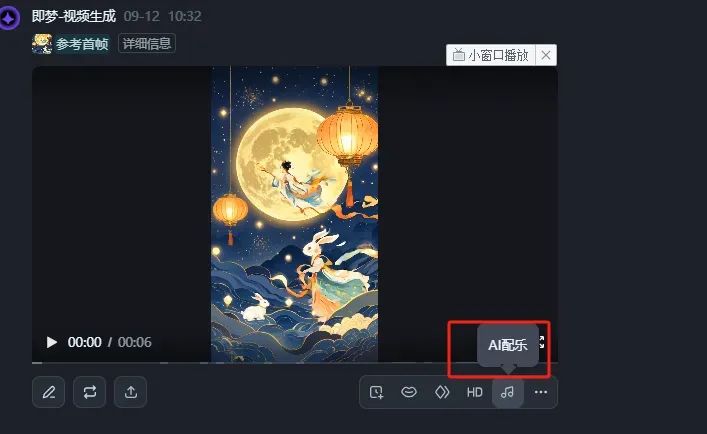Click the moon and lantern video preview
Image resolution: width=707 pixels, height=434 pixels.
pyautogui.click(x=294, y=214)
